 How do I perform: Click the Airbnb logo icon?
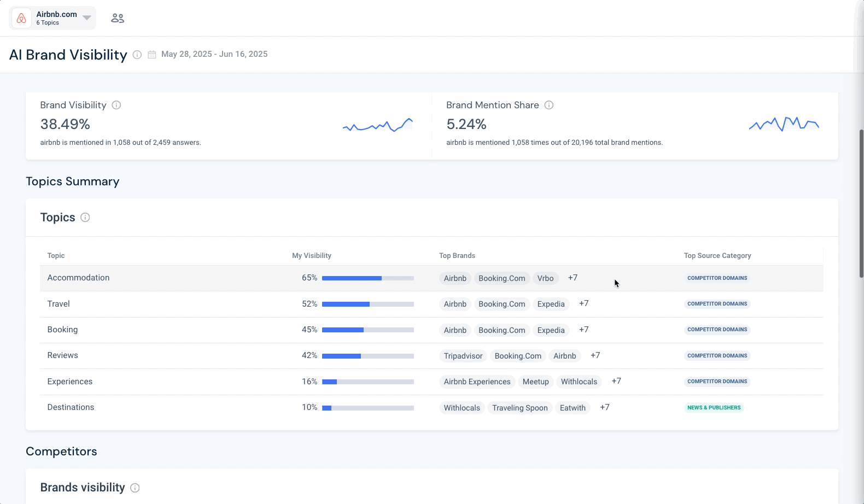pyautogui.click(x=21, y=18)
